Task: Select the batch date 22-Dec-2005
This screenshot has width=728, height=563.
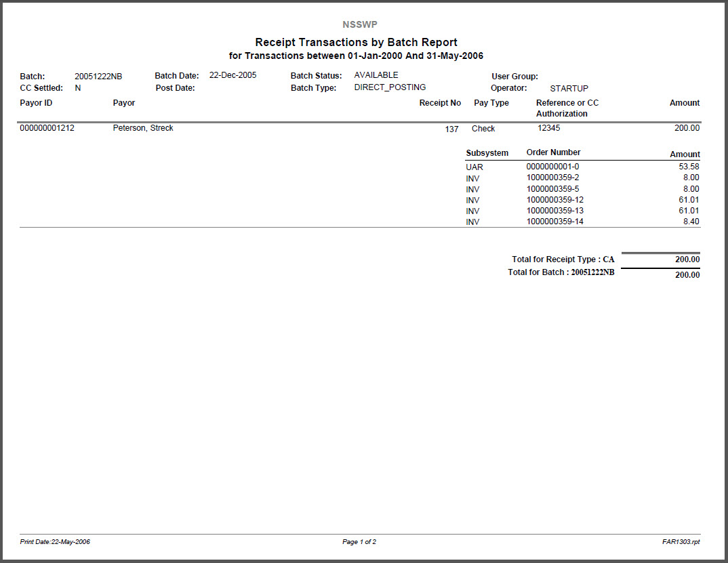Action: point(232,76)
